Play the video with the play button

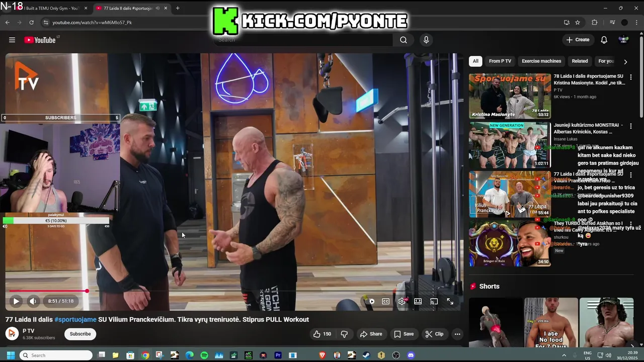pyautogui.click(x=16, y=301)
